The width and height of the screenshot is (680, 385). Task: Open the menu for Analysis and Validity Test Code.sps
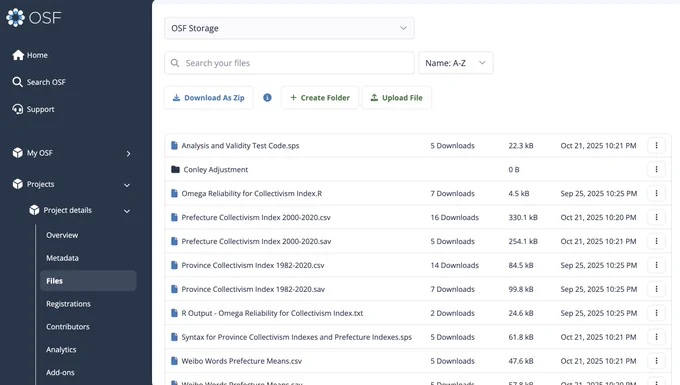coord(656,146)
